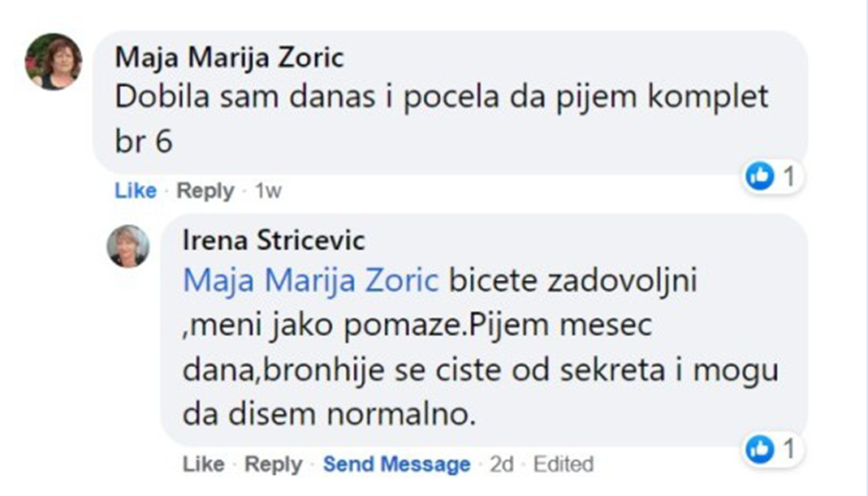Image resolution: width=868 pixels, height=496 pixels.
Task: Reply to Irena Stricevic's comment
Action: tap(273, 464)
